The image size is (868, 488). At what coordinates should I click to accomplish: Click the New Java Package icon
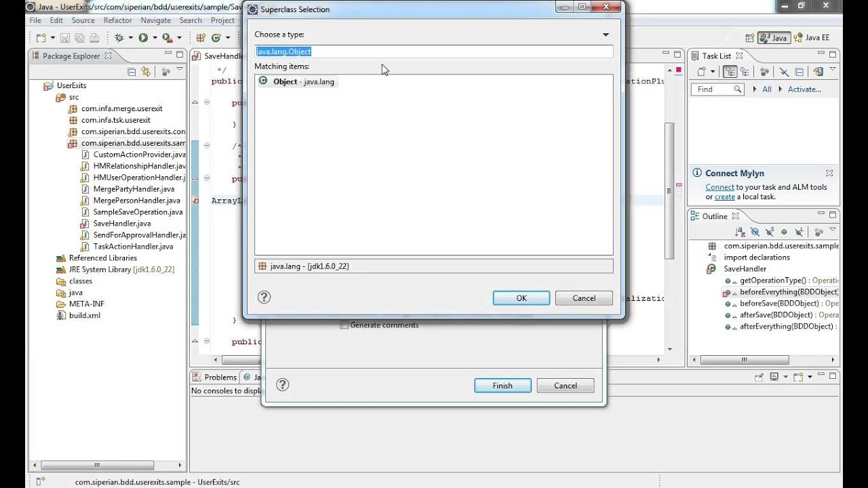(x=201, y=38)
